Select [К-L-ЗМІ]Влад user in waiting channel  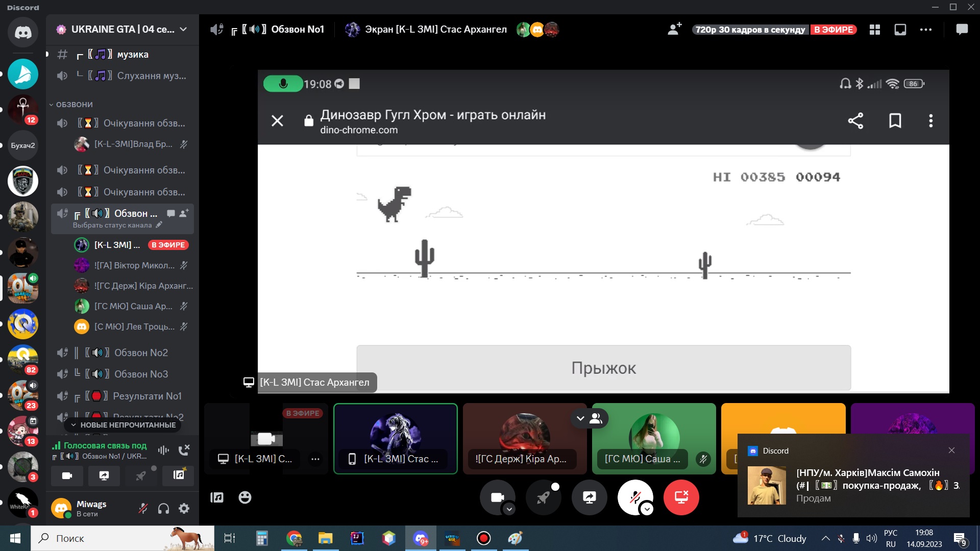point(133,144)
